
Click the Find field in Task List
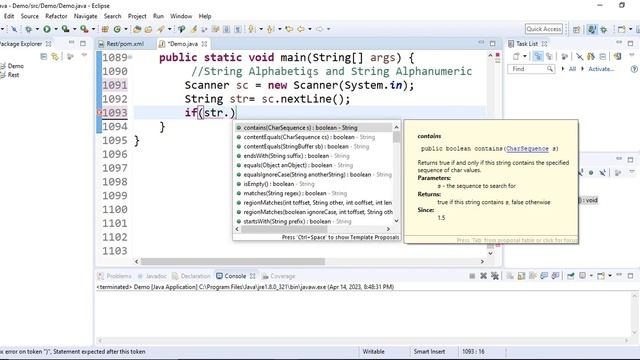pyautogui.click(x=531, y=69)
